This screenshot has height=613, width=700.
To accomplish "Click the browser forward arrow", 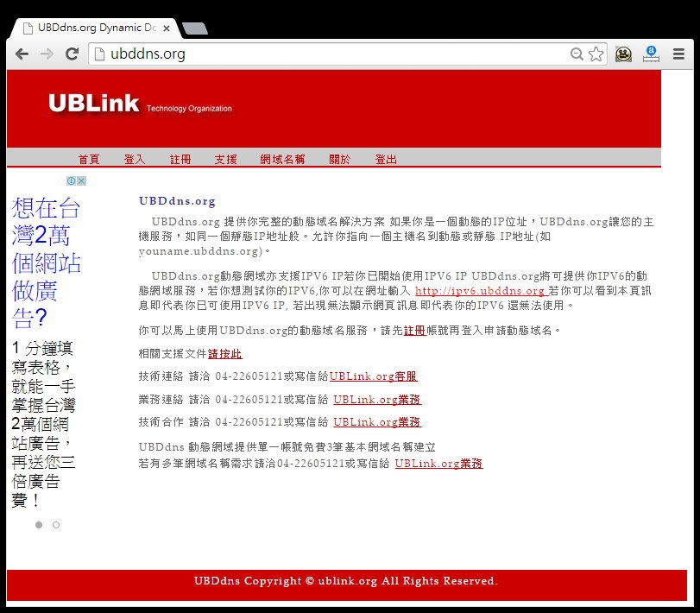I will click(x=47, y=54).
